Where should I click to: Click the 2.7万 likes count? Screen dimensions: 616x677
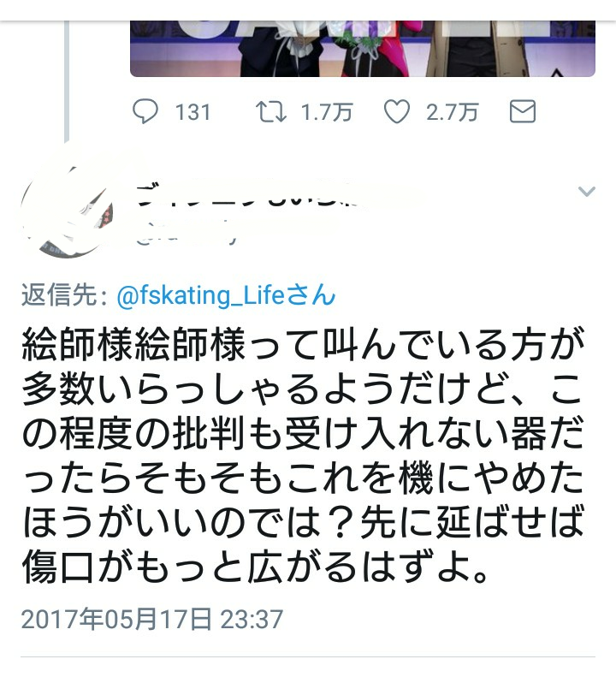[x=453, y=112]
